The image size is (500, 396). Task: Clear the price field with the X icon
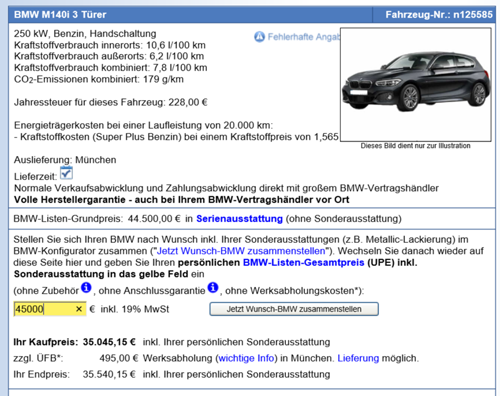tap(79, 309)
